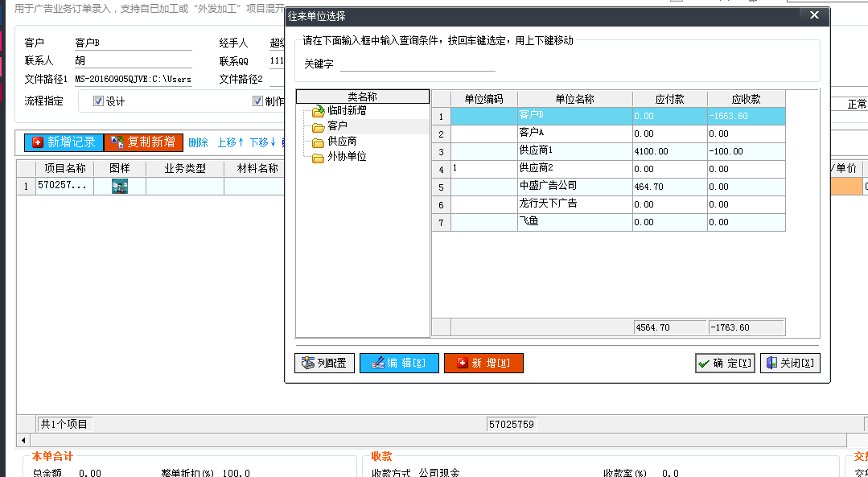The width and height of the screenshot is (868, 477).
Task: Click the 关闭 button with door icon
Action: tap(790, 364)
